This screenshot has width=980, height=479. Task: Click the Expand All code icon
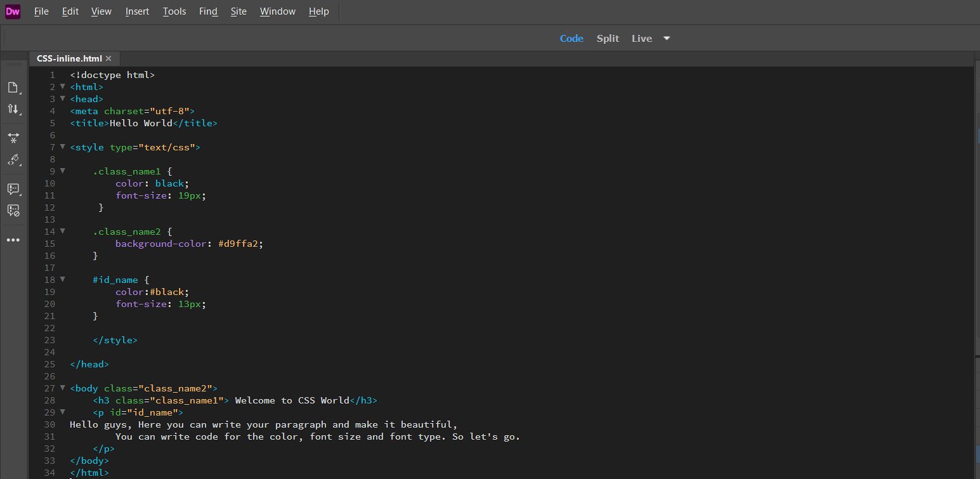[x=13, y=138]
